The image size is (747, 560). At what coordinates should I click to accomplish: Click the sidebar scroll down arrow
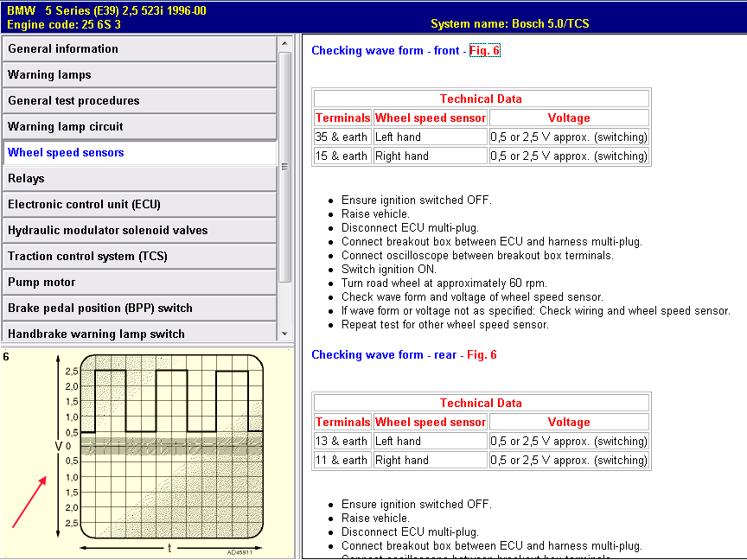point(285,334)
